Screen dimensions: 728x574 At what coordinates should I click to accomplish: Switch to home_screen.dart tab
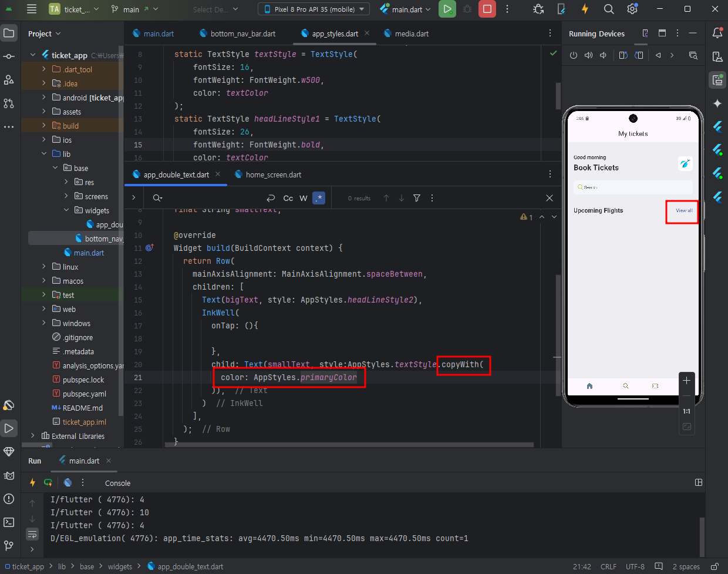268,174
